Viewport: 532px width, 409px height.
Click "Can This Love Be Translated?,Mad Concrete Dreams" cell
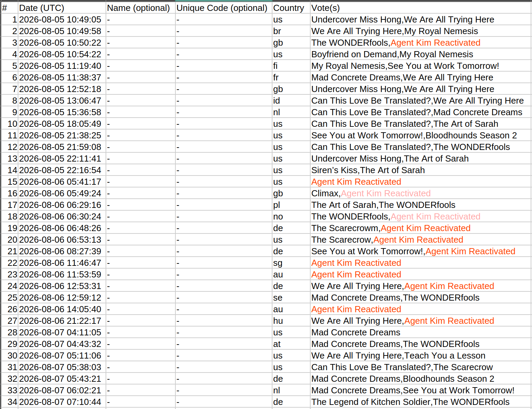click(x=421, y=112)
